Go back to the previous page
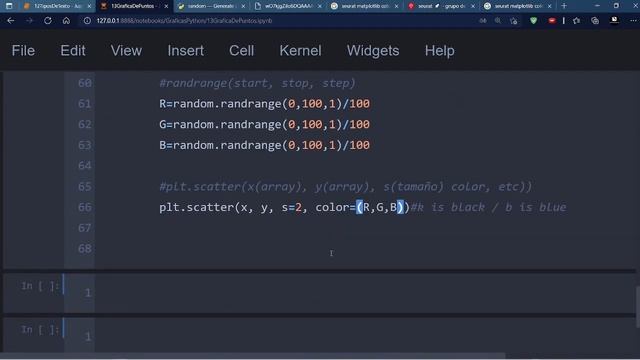 pos(11,20)
